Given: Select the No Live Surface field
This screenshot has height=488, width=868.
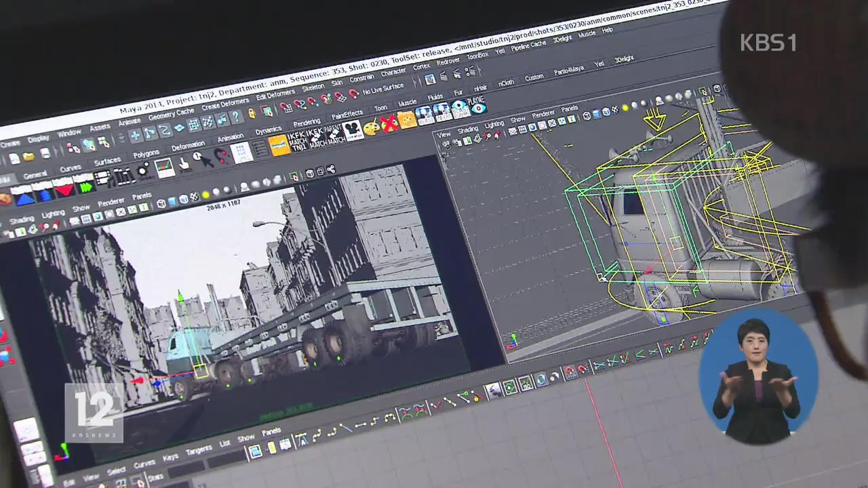Looking at the screenshot, I should point(384,88).
